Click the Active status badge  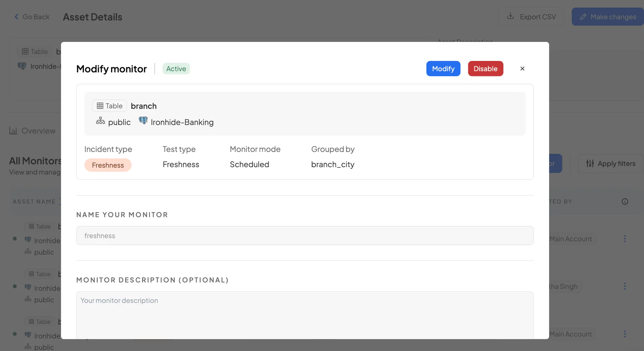coord(176,69)
